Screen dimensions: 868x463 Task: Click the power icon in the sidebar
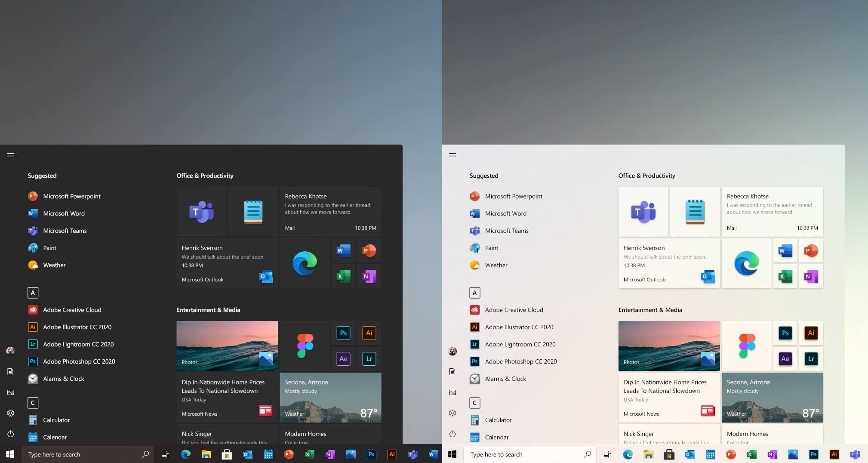point(10,434)
